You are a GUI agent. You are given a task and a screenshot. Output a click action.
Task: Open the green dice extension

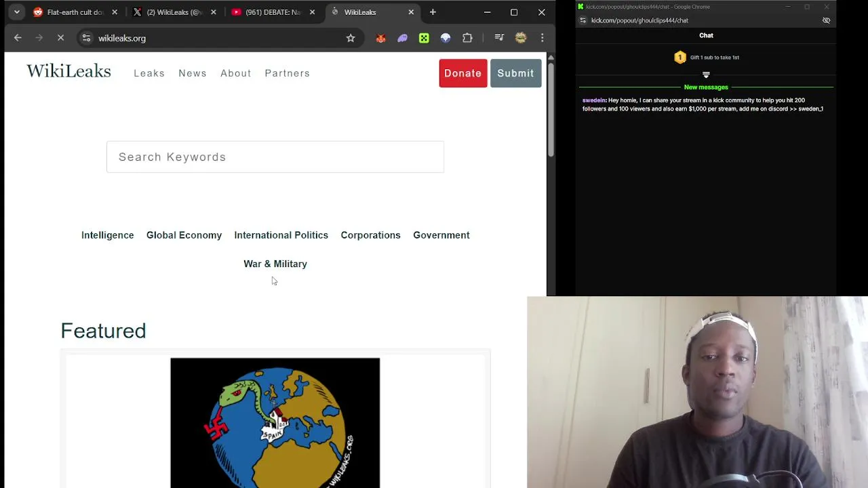[x=424, y=38]
